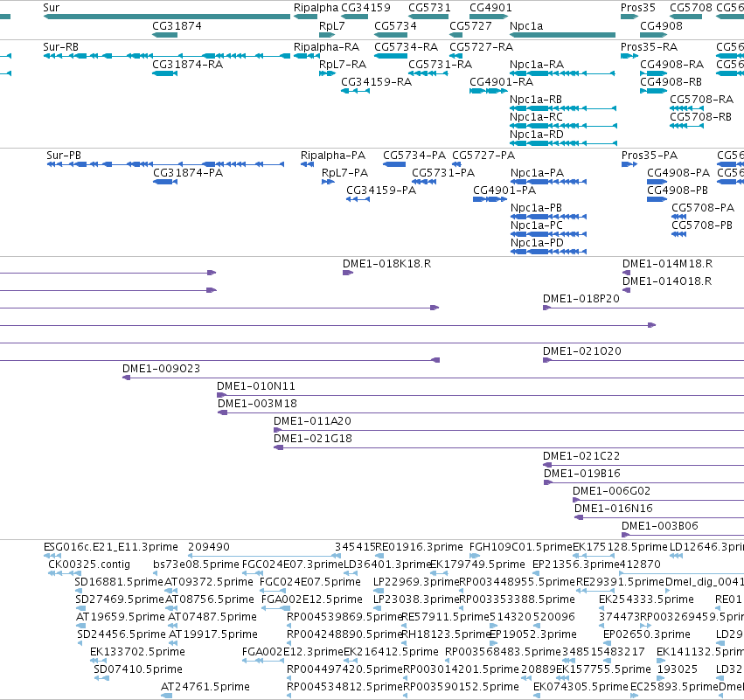Select BAC end DME1-018K18.R
Image resolution: width=744 pixels, height=700 pixels.
point(348,273)
